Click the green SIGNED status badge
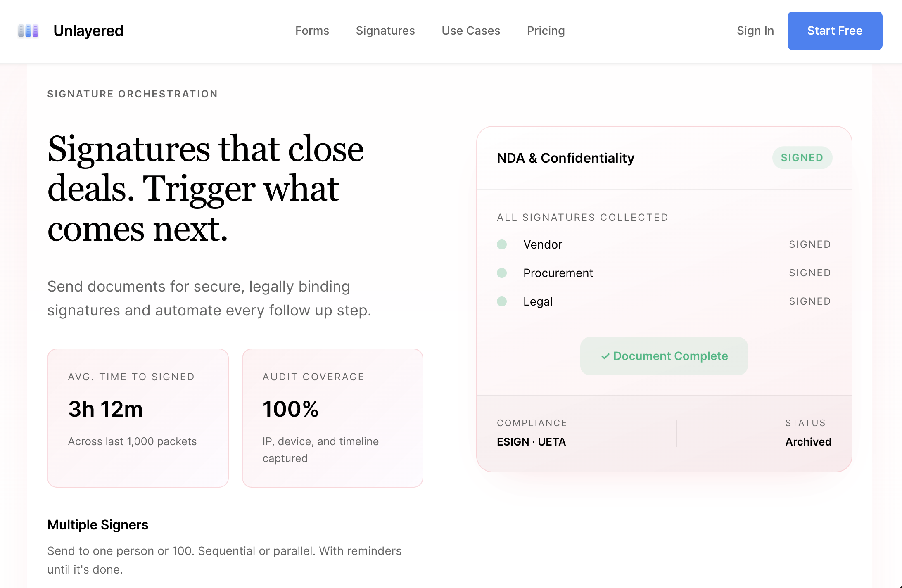Image resolution: width=902 pixels, height=588 pixels. tap(802, 158)
